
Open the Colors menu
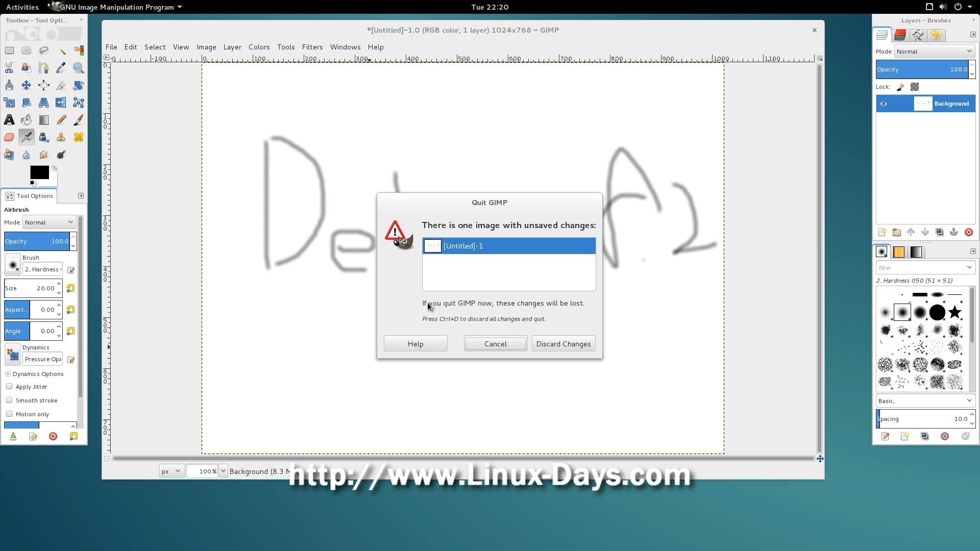pyautogui.click(x=259, y=47)
